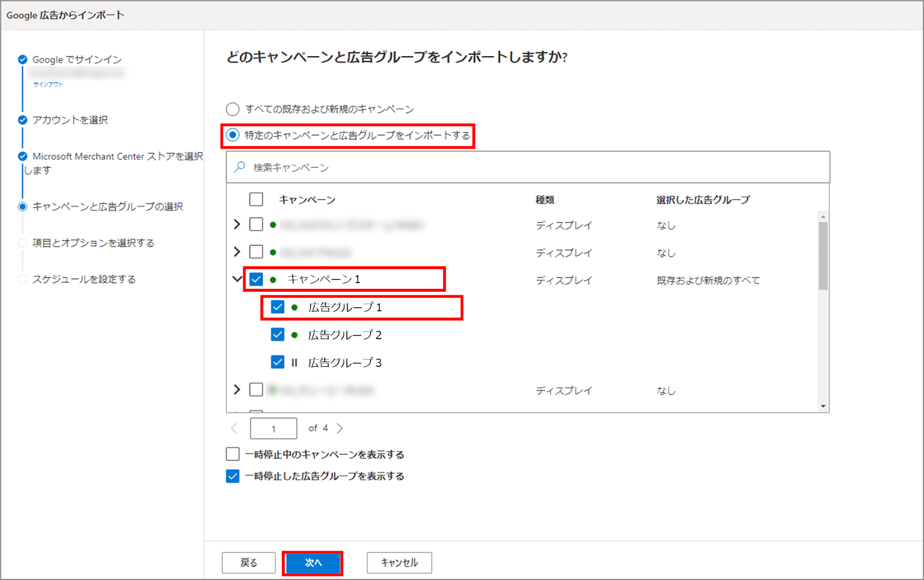Select すべての既存および新規のキャンペーン radio option
Viewport: 924px width, 580px height.
[x=233, y=109]
